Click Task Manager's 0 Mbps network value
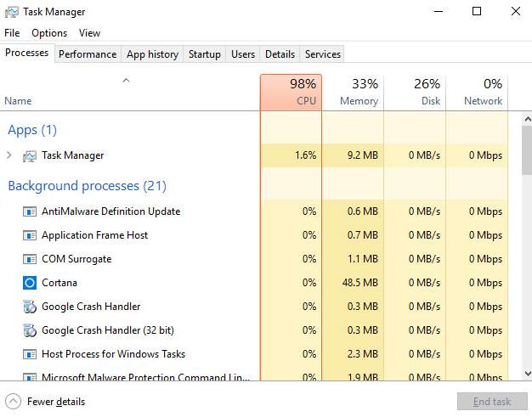The image size is (532, 417). tap(485, 155)
